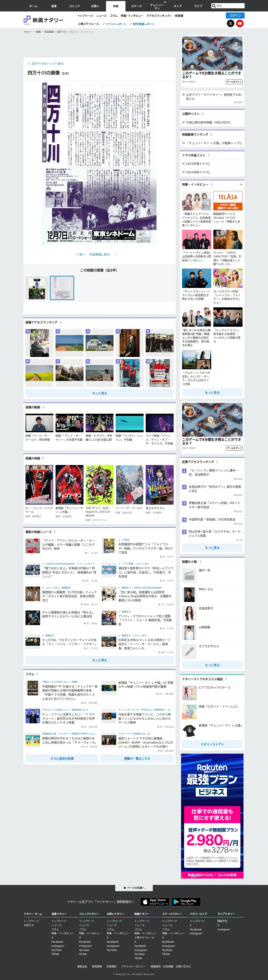The image size is (268, 980).
Task: Open the 利用規約 footer link
Action: [x=111, y=966]
